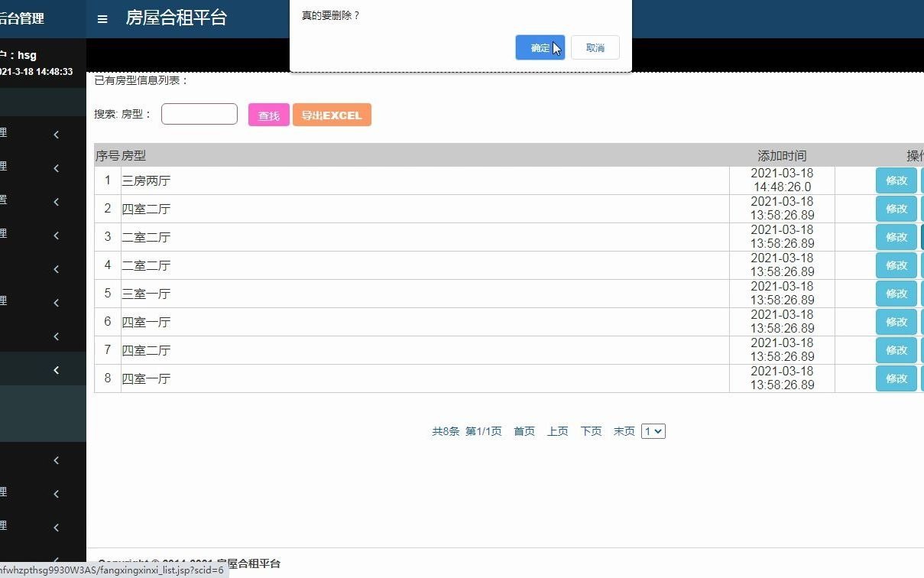Click the 下页 next-page link

coord(591,430)
